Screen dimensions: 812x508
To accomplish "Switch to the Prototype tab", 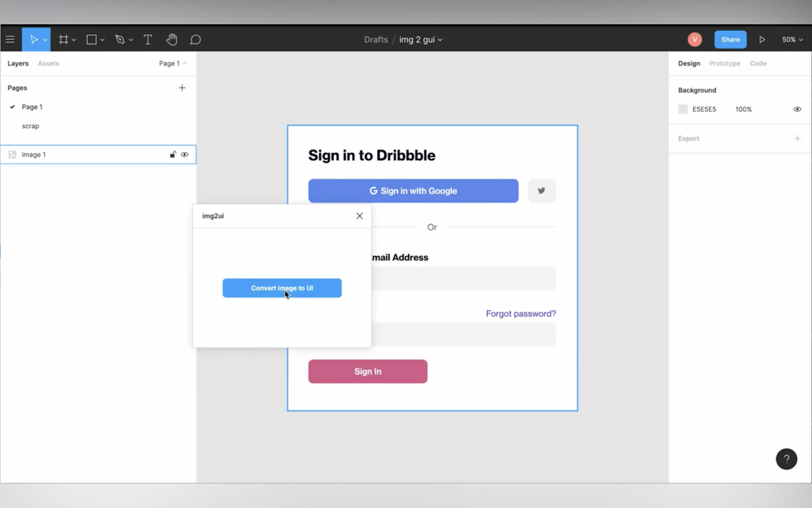I will 724,63.
